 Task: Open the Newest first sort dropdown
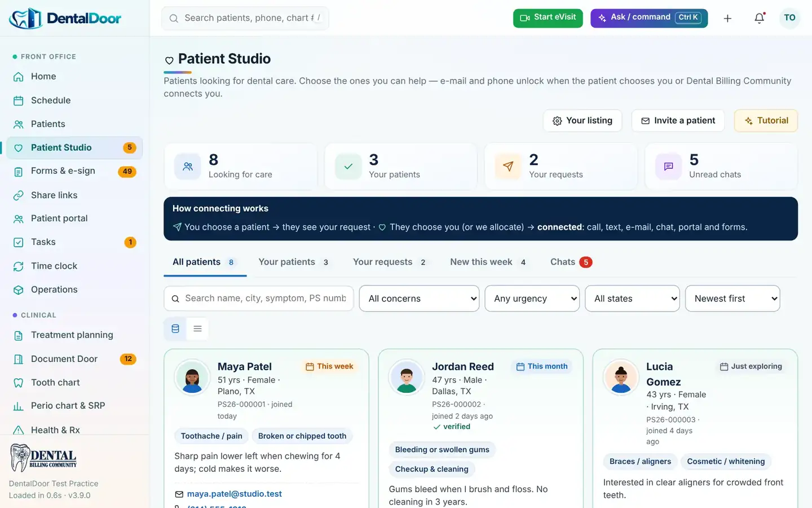pyautogui.click(x=732, y=299)
